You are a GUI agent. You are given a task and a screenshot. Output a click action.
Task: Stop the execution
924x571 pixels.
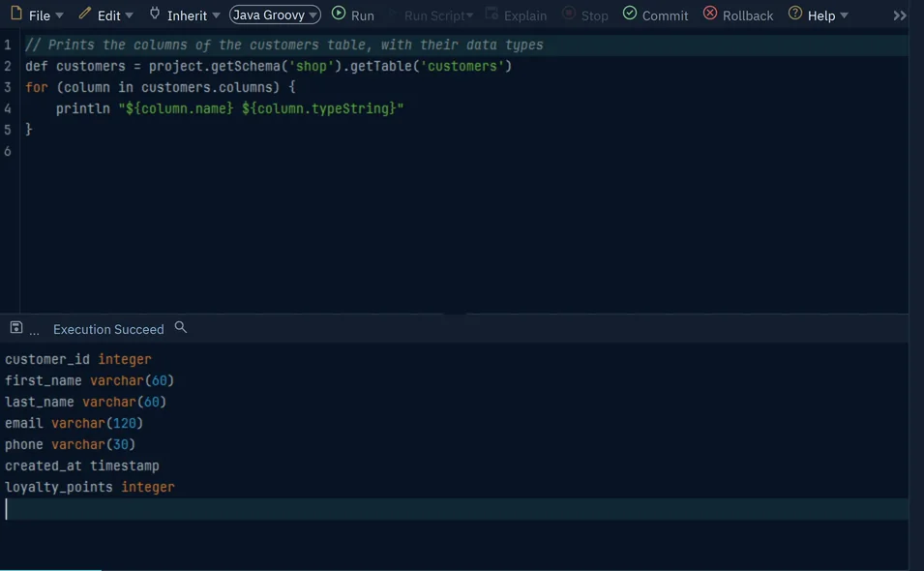point(585,15)
